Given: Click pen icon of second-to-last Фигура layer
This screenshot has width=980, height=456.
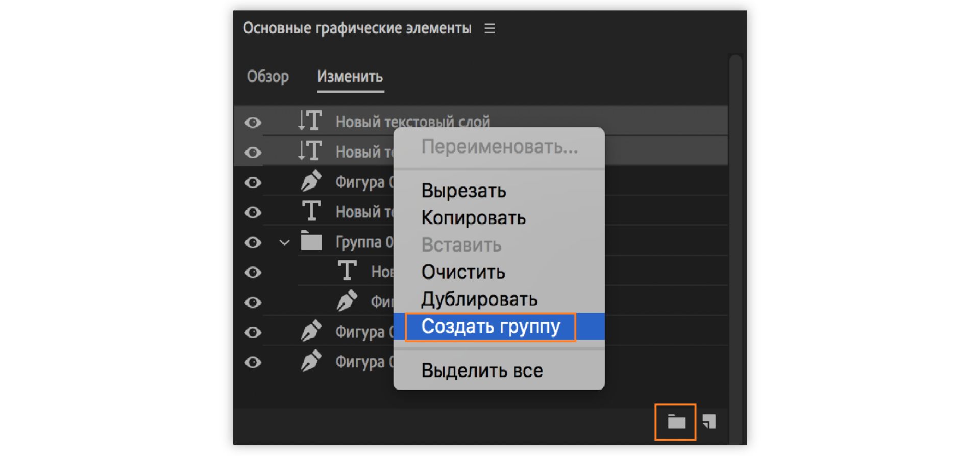Looking at the screenshot, I should tap(311, 331).
